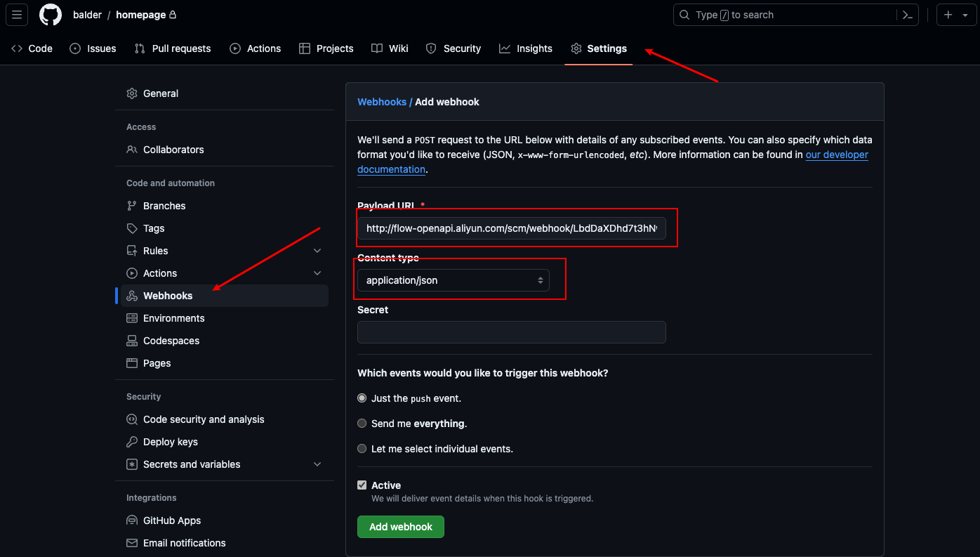The height and width of the screenshot is (557, 980).
Task: Click the Deploy keys key icon
Action: coord(132,442)
